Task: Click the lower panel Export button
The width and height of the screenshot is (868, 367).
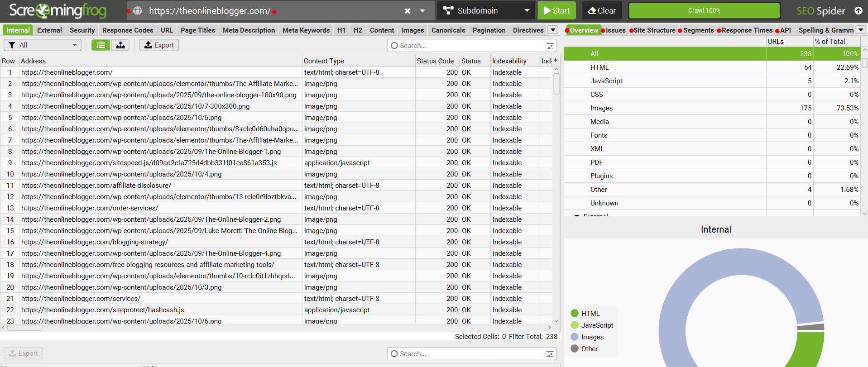Action: point(23,353)
